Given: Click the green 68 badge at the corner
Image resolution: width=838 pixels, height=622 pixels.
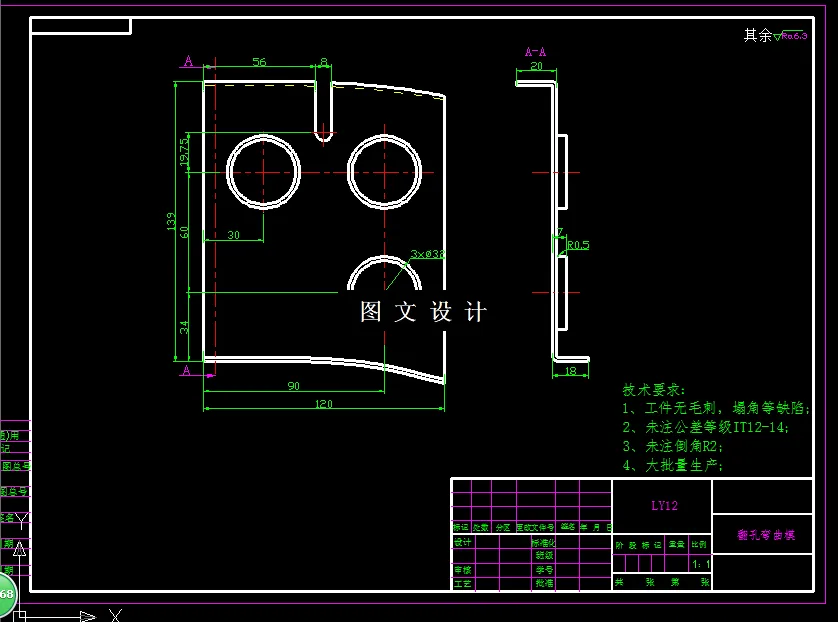Looking at the screenshot, I should pyautogui.click(x=6, y=594).
